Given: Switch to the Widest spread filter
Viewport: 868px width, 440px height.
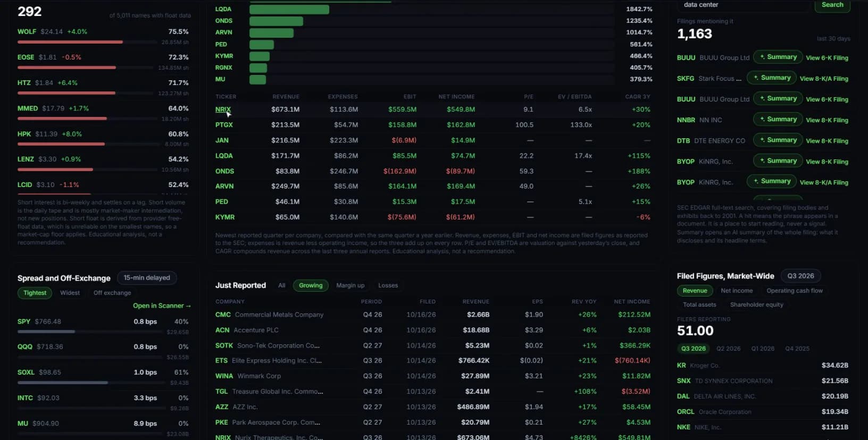Looking at the screenshot, I should pos(70,293).
